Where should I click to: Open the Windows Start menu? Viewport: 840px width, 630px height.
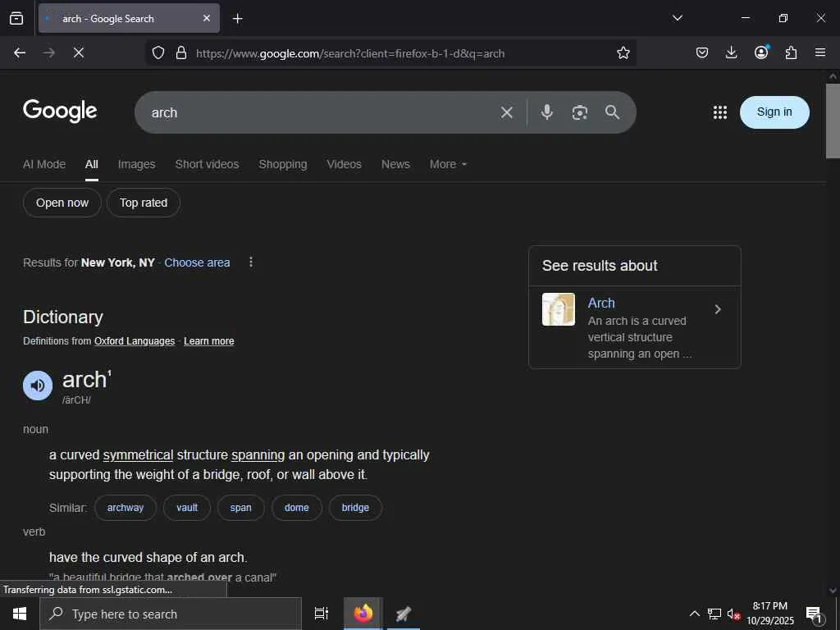tap(20, 614)
